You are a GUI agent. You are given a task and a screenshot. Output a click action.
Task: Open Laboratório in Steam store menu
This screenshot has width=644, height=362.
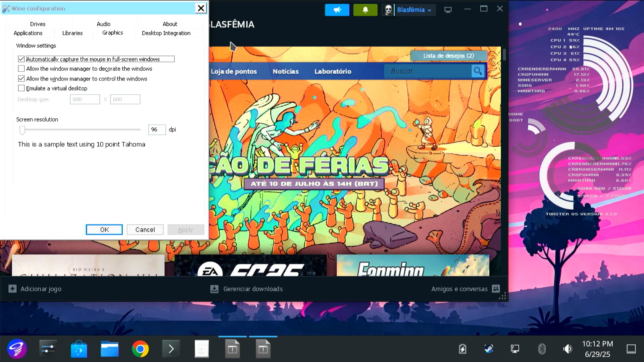click(333, 71)
